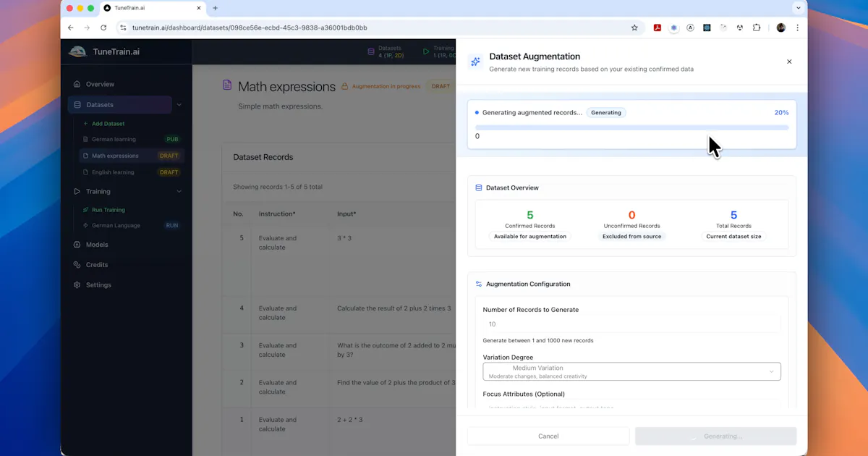Viewport: 868px width, 456px height.
Task: Click the Run Training link
Action: coord(109,210)
